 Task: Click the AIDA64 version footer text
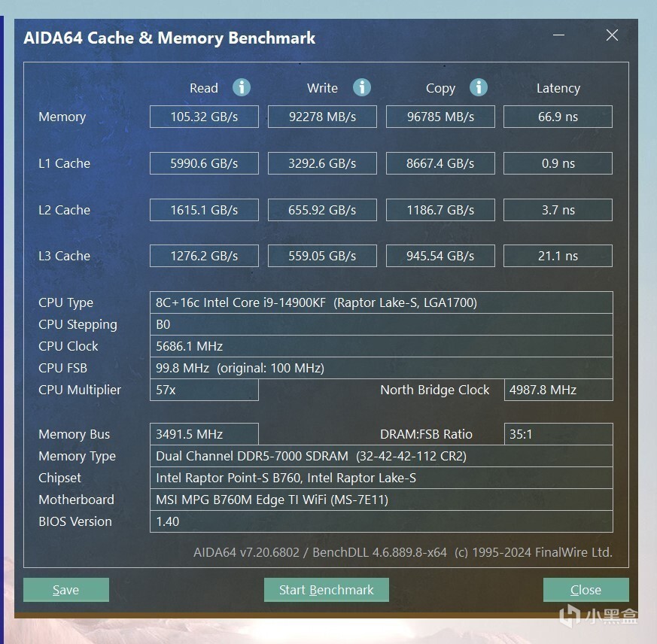tap(403, 552)
